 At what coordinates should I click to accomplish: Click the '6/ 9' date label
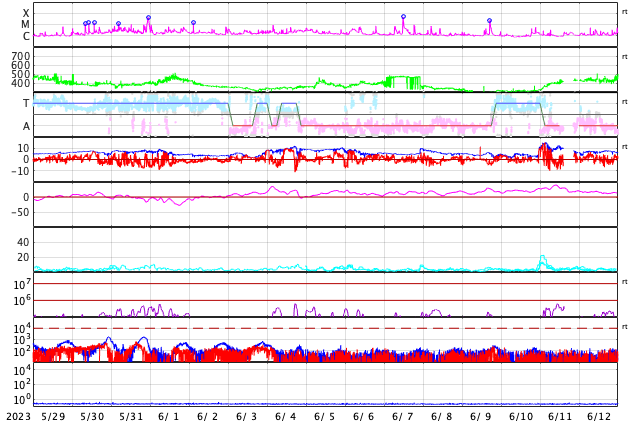pos(480,416)
